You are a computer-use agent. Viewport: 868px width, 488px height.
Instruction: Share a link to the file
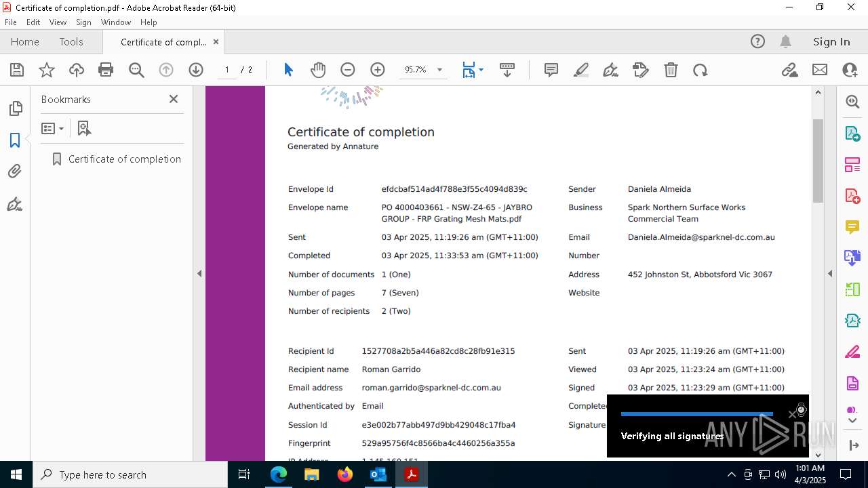(789, 70)
